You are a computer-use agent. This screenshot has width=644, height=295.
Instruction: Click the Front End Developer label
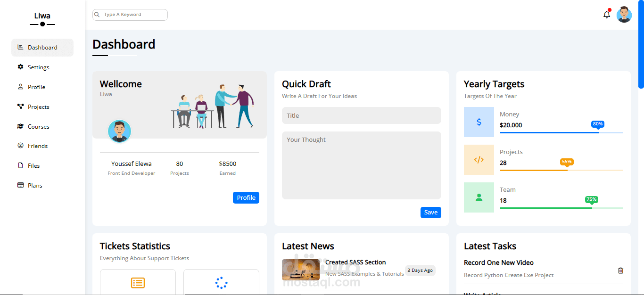132,173
